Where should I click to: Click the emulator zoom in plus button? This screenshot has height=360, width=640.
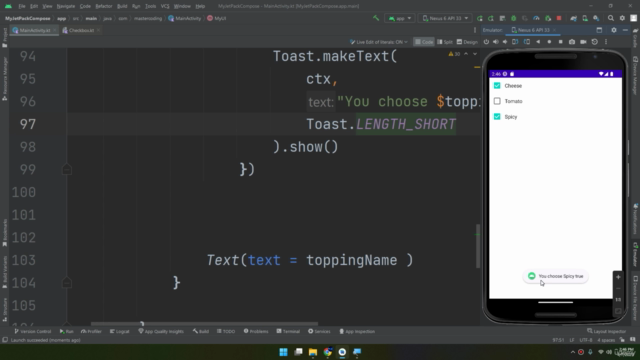(618, 277)
